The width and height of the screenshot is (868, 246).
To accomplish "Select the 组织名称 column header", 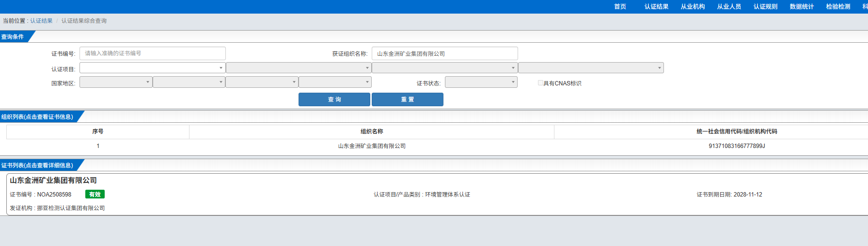I will 372,131.
